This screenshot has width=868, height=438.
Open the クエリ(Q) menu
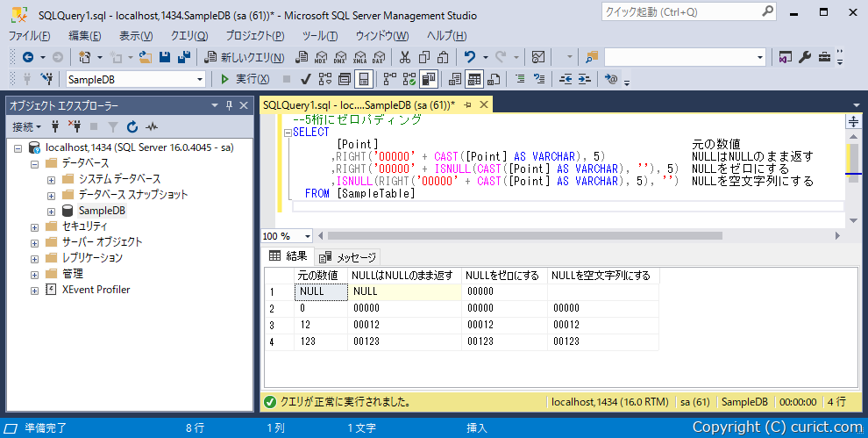[189, 36]
